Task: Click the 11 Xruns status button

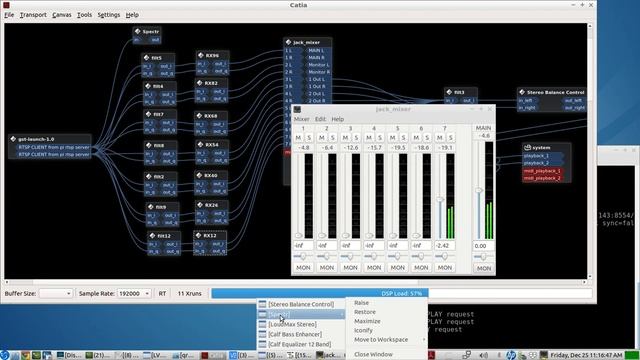Action: tap(189, 293)
